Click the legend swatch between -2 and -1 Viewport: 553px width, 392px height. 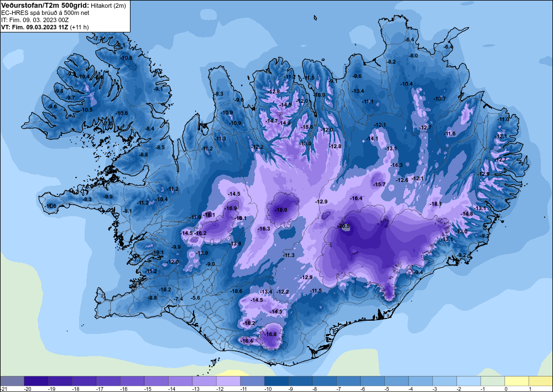coord(469,381)
